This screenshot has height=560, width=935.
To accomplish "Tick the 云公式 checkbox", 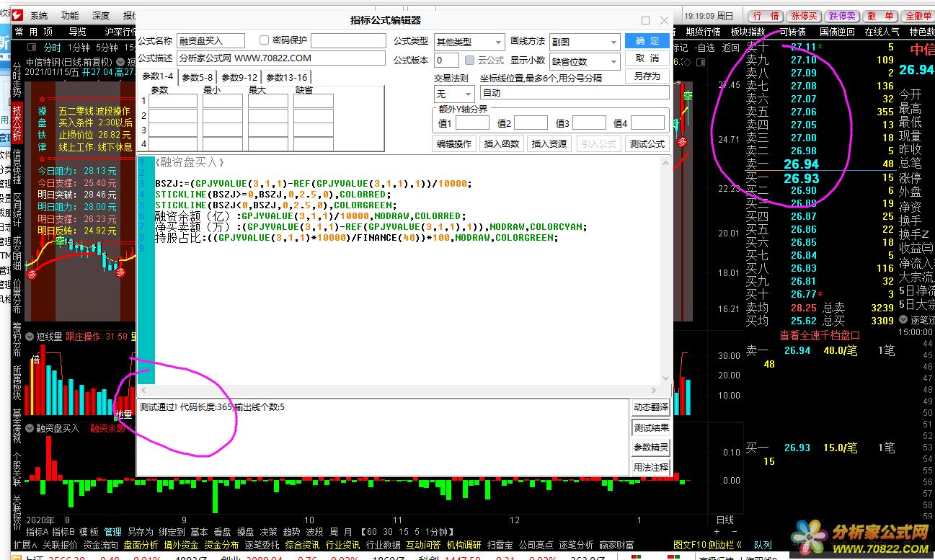I will coord(469,61).
